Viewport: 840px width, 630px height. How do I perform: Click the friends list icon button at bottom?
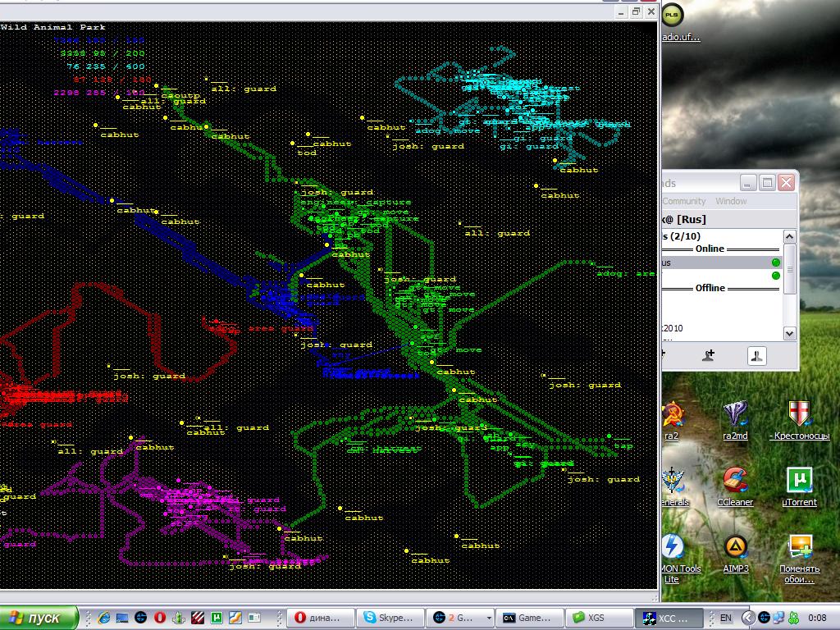click(x=756, y=356)
